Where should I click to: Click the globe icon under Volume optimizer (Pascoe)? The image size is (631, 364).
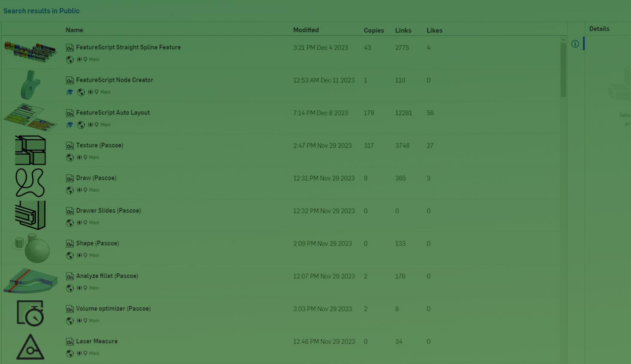(70, 321)
